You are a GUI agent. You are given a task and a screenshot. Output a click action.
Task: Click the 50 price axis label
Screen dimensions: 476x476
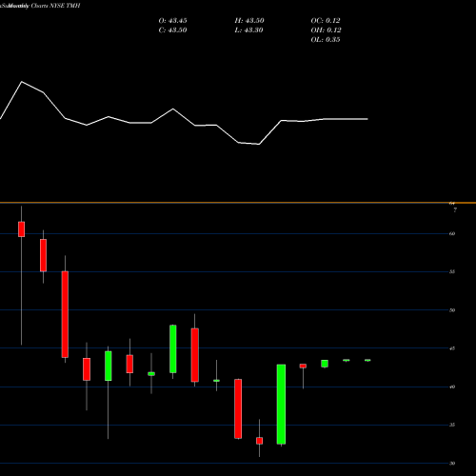click(452, 310)
